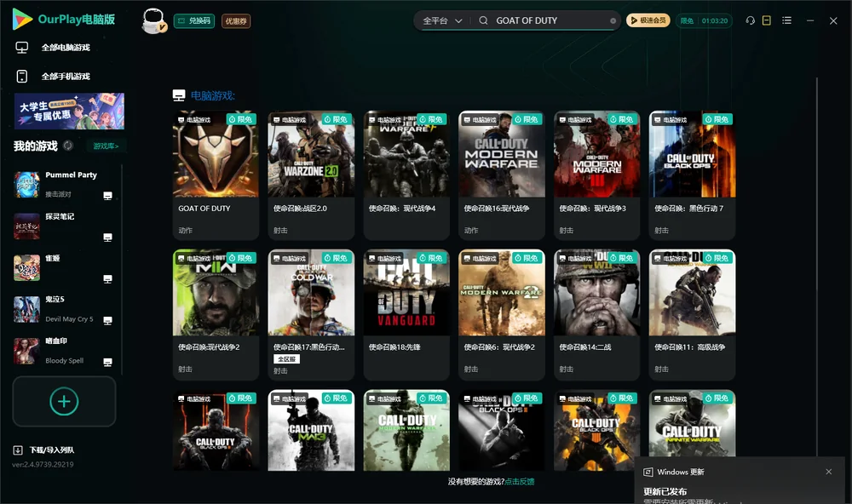This screenshot has width=852, height=504.
Task: Click the 优惠券 coupon button
Action: point(236,20)
